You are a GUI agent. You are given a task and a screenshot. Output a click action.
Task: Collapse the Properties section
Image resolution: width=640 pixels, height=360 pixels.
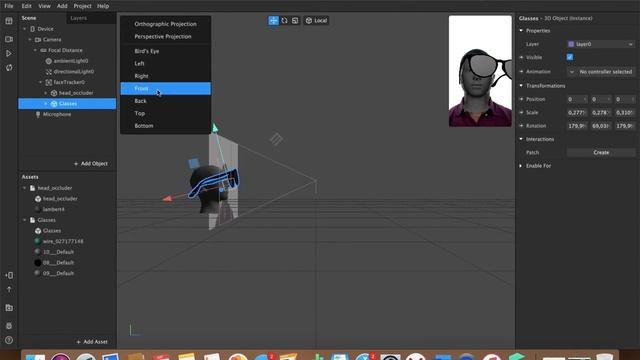click(521, 31)
